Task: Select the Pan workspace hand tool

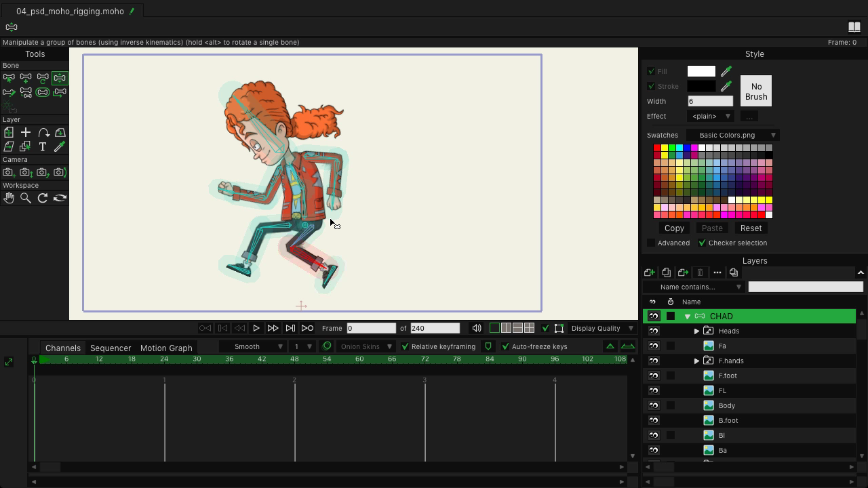Action: click(9, 198)
